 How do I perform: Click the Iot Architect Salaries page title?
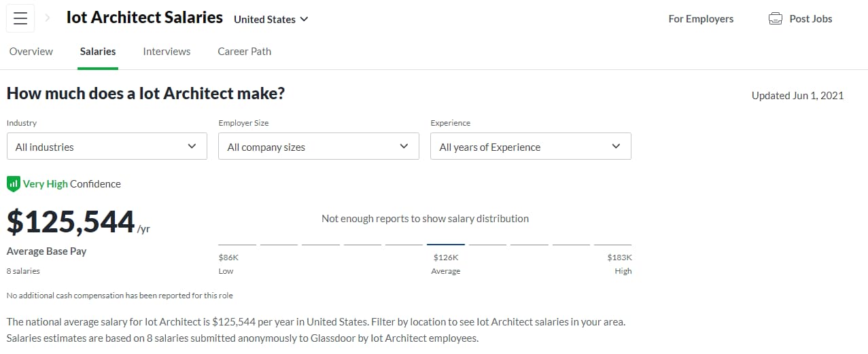coord(145,18)
